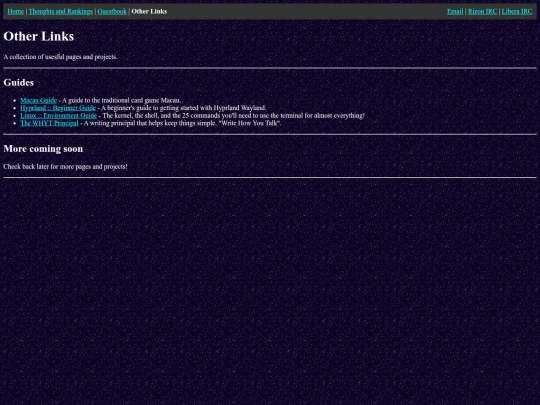Click the Email contact link

(455, 11)
